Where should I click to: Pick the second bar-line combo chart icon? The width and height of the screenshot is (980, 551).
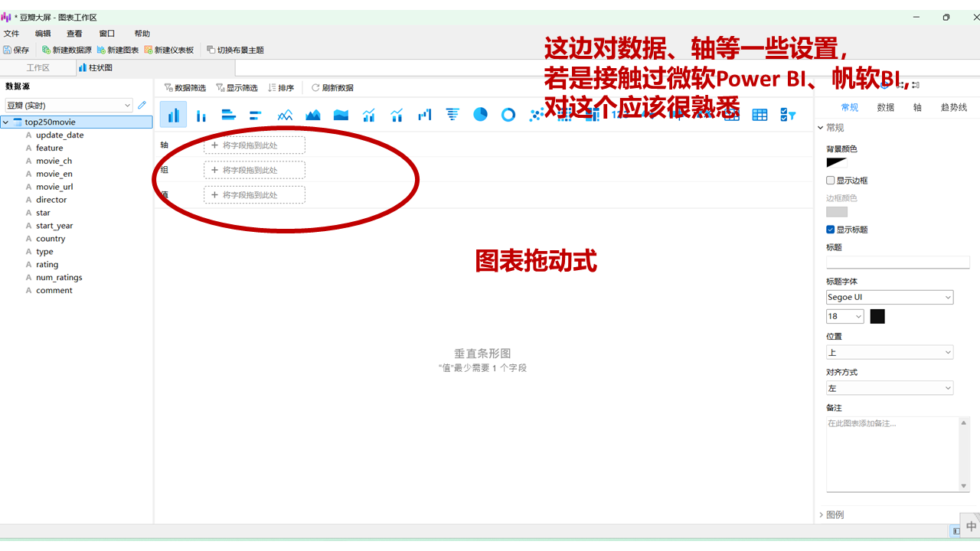pyautogui.click(x=397, y=115)
